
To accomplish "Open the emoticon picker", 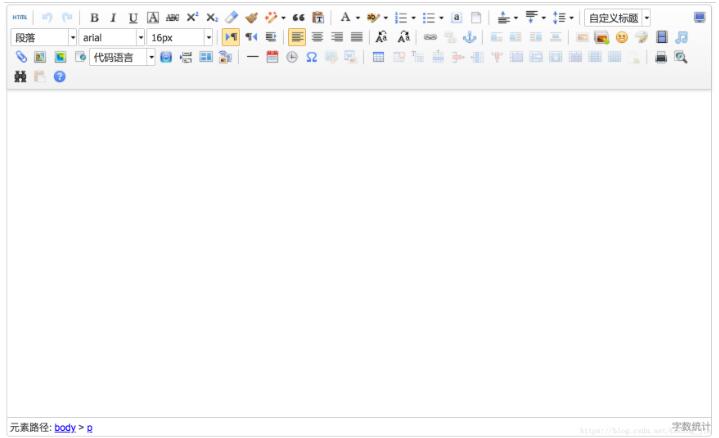I will [622, 37].
